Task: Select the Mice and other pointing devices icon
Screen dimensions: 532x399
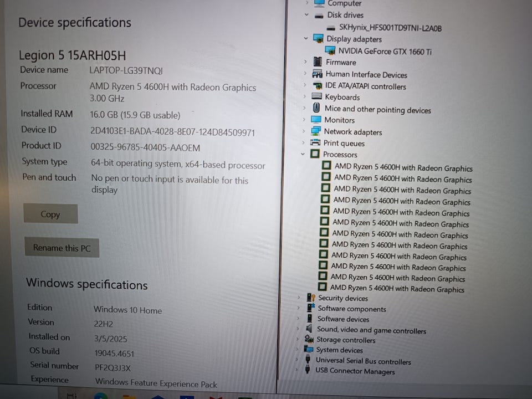Action: click(316, 108)
